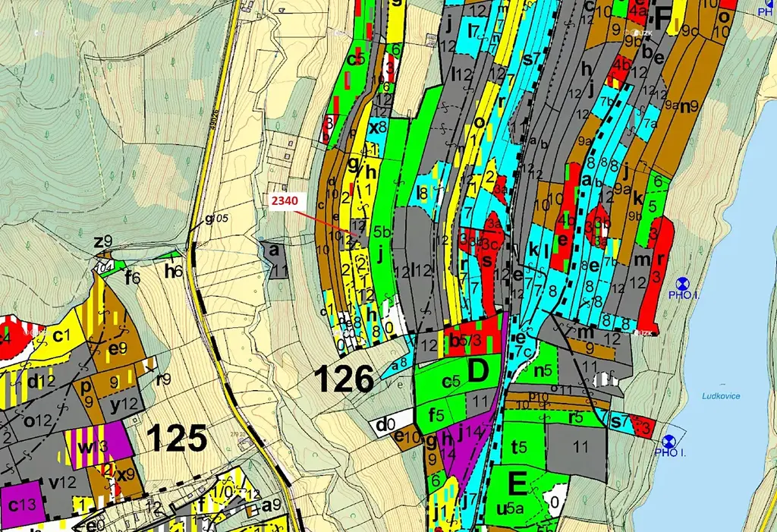Select the green t5 stand polygon

(524, 445)
